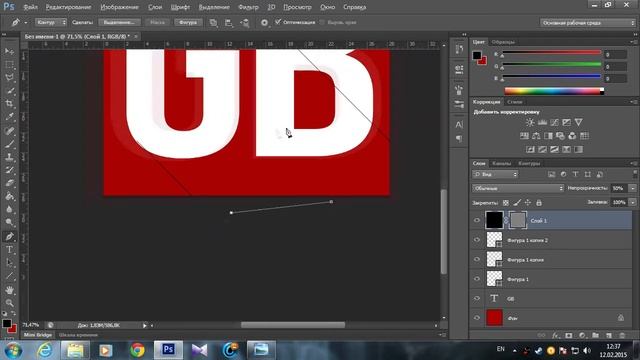
Task: Select the Brush tool
Action: (x=9, y=144)
